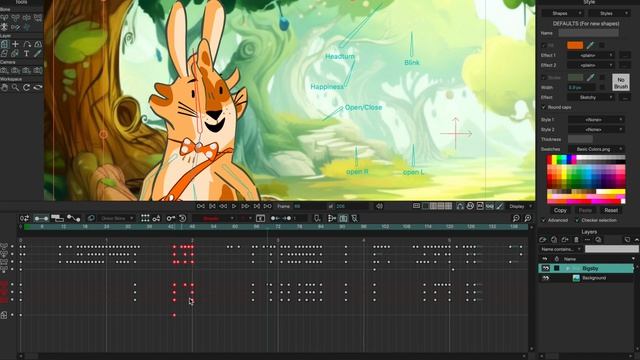Select the Zoom Workspace magnifier tool
The image size is (640, 360).
click(16, 87)
